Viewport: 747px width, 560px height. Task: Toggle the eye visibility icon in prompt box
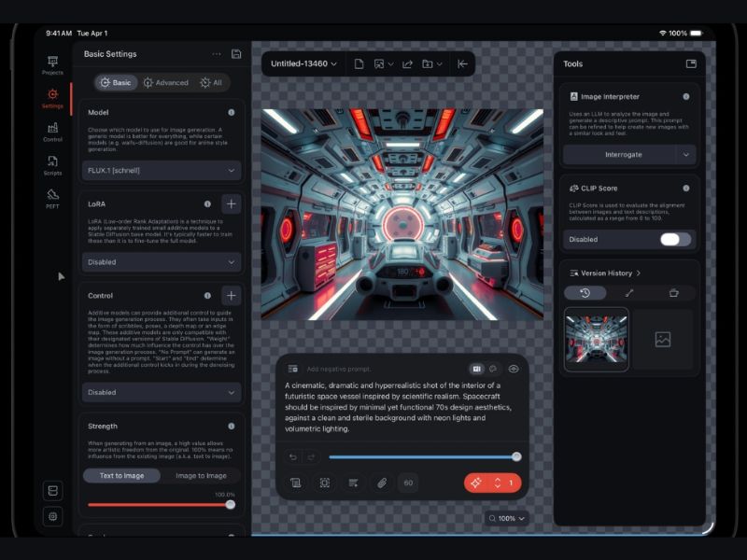pyautogui.click(x=514, y=369)
